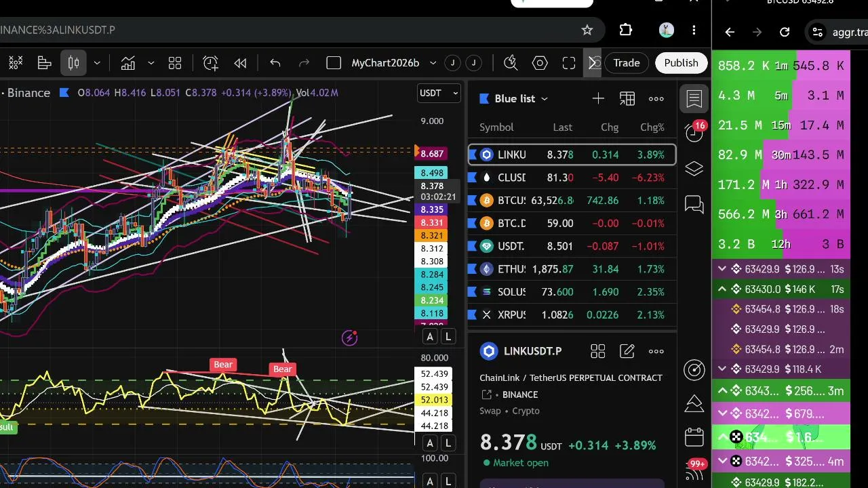Open the Pine mountain-shaped sidebar icon
868x488 pixels.
click(694, 404)
